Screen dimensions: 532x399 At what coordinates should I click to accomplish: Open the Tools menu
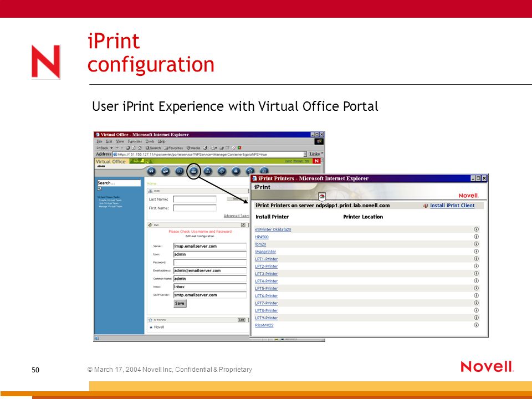coord(150,141)
